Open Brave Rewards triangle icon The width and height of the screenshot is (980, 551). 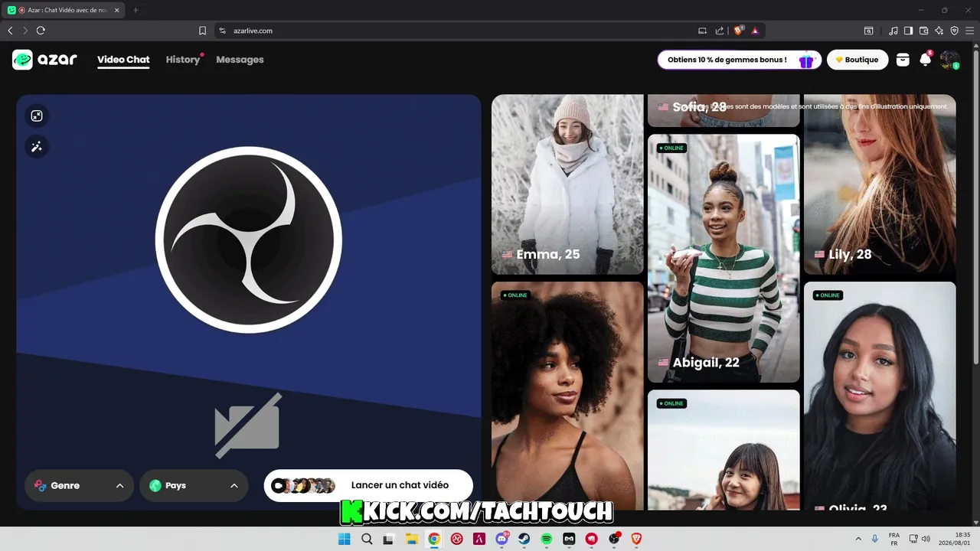point(755,31)
